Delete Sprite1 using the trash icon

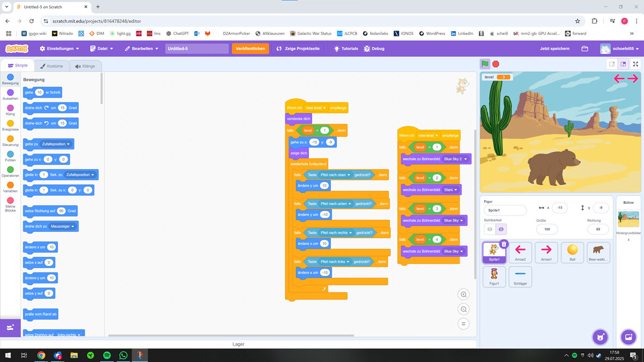[504, 244]
